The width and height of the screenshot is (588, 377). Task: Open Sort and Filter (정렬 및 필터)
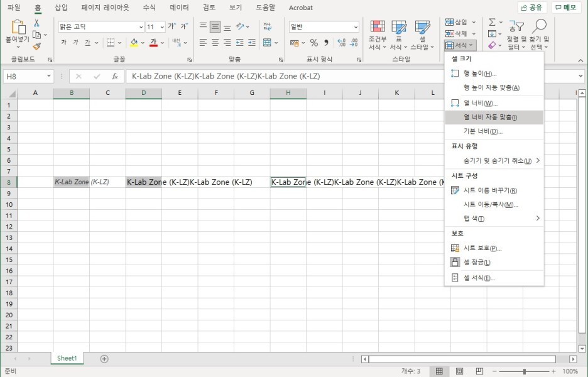click(x=517, y=35)
